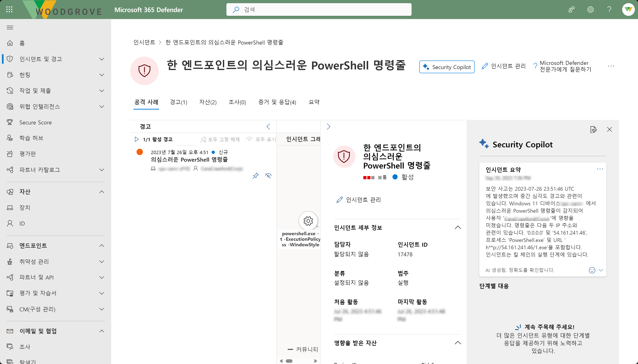
Task: Pin the suspicious PowerShell alert
Action: tap(255, 176)
